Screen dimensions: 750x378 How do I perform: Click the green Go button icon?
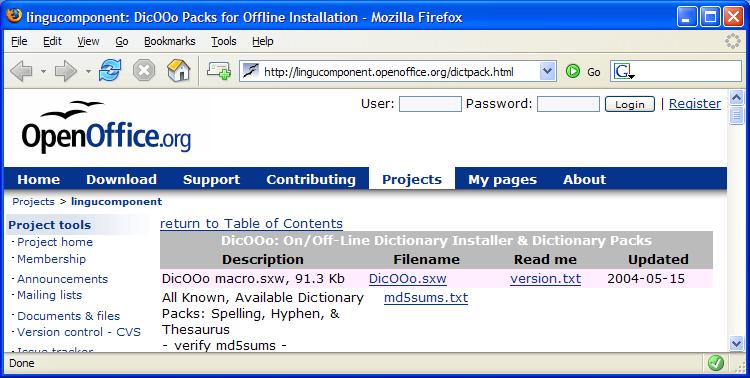(x=573, y=72)
